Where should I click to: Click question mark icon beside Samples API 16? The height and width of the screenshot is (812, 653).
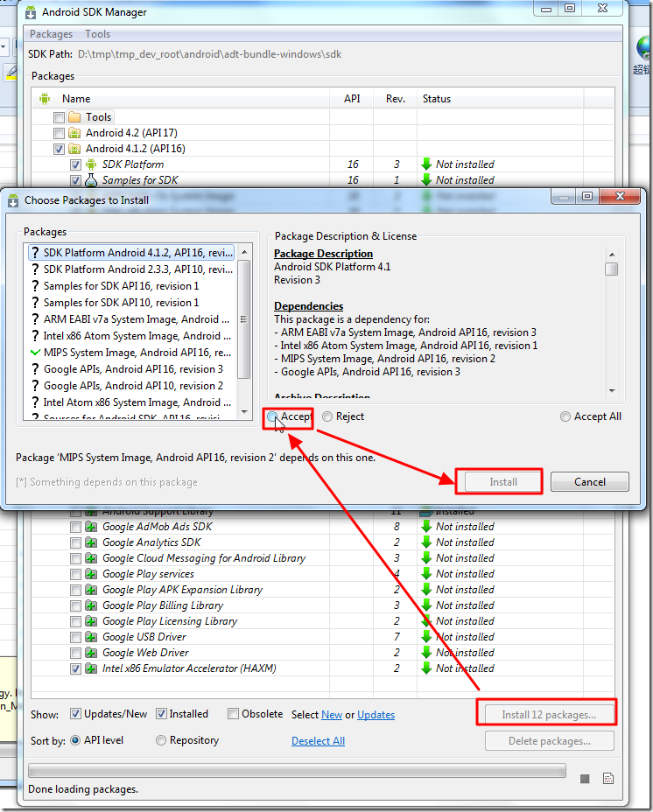[35, 286]
